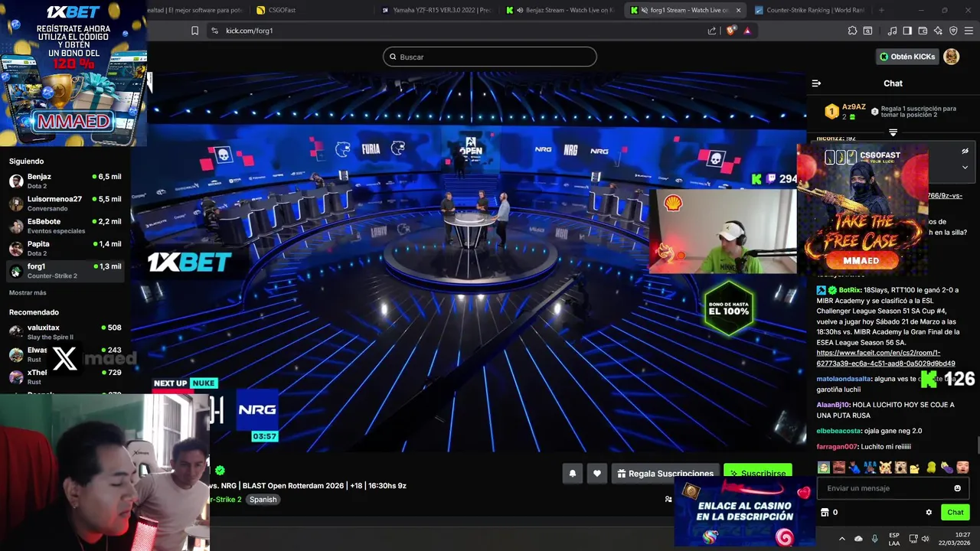Screen dimensions: 980x551
Task: Open the browser main menu hamburger
Action: click(x=969, y=31)
